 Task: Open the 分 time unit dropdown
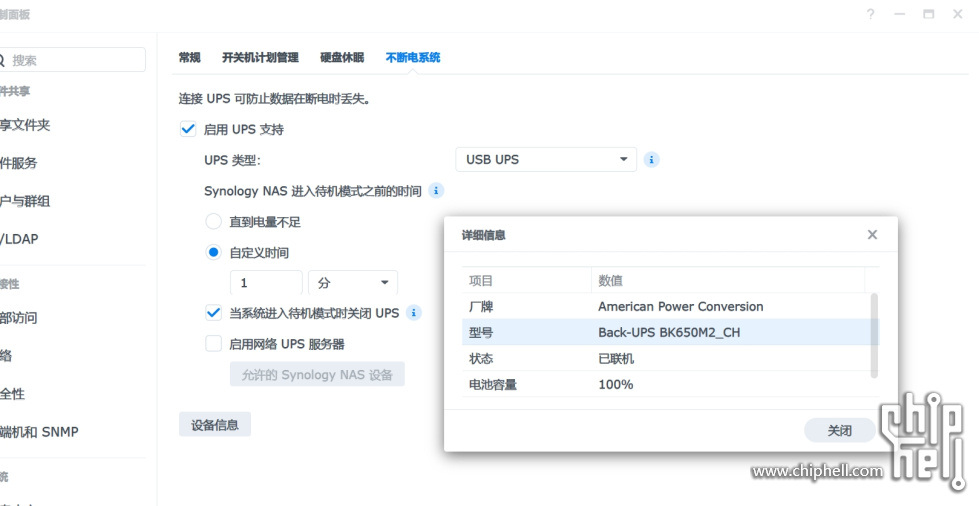click(353, 283)
